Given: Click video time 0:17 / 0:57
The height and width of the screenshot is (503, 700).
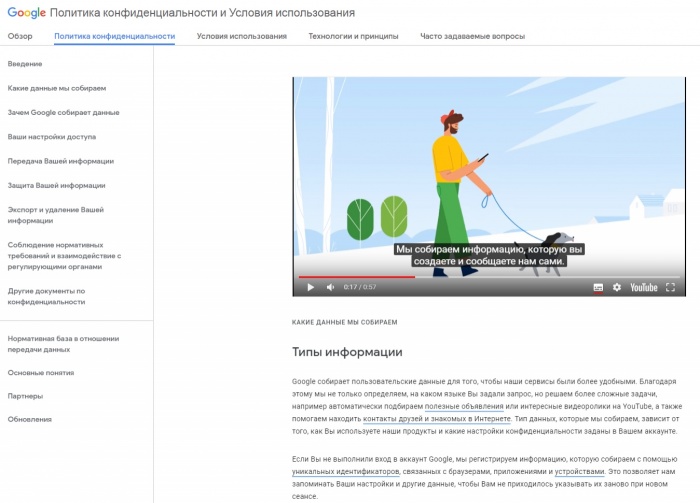Looking at the screenshot, I should [x=360, y=287].
